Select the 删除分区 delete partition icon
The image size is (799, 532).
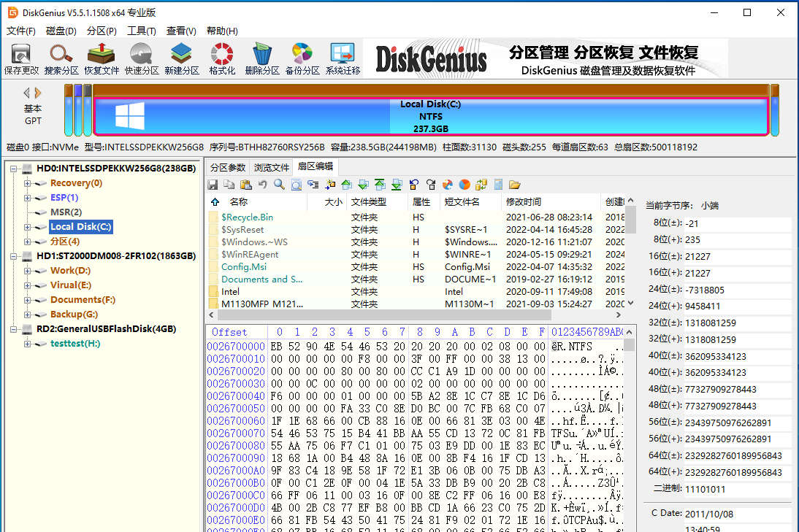pos(261,58)
